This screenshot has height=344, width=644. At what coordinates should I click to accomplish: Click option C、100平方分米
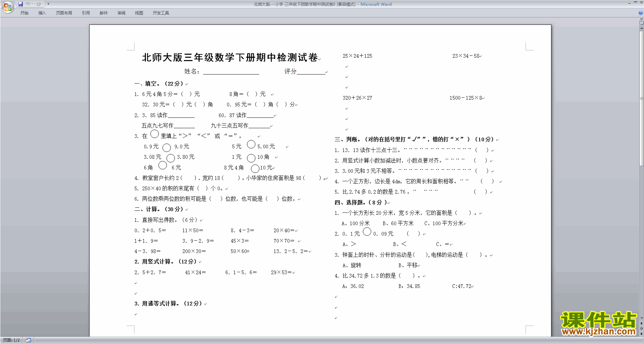point(443,224)
